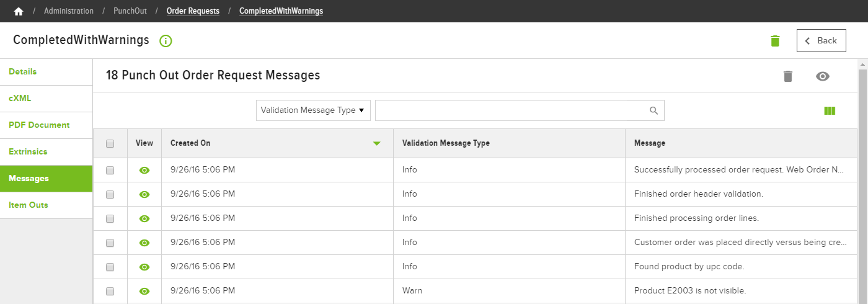This screenshot has height=304, width=868.
Task: Click 'Finished order header validation.' message text
Action: 699,194
